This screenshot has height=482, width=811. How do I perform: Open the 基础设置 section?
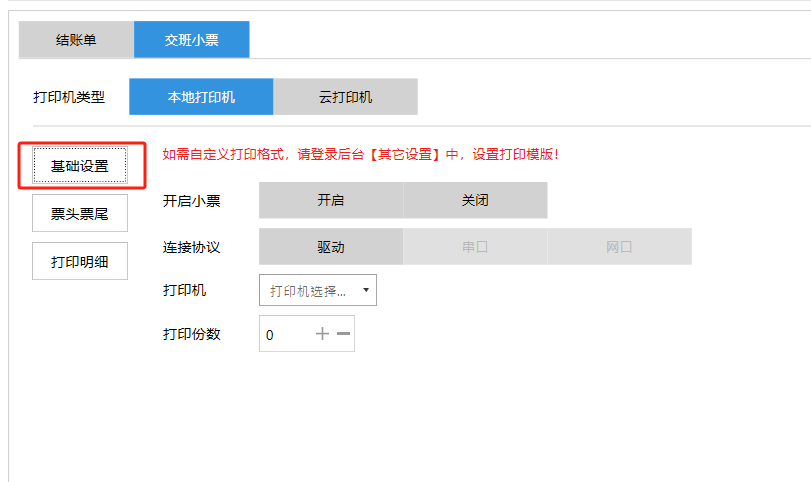(80, 166)
